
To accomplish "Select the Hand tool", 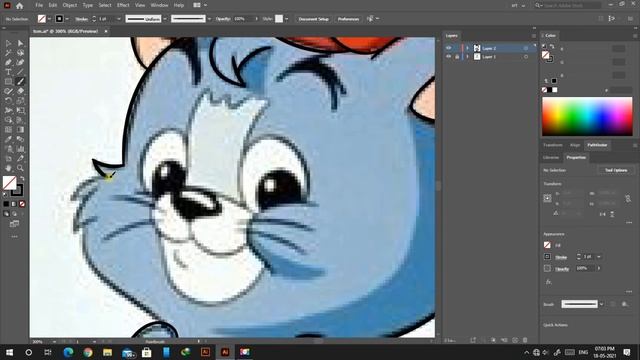I will (x=8, y=168).
